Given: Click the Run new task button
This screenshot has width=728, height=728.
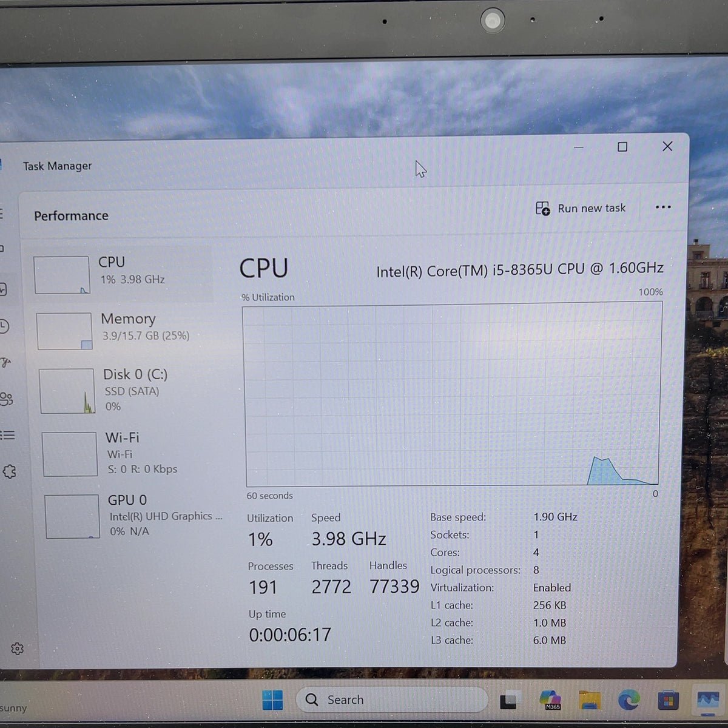Looking at the screenshot, I should 581,208.
